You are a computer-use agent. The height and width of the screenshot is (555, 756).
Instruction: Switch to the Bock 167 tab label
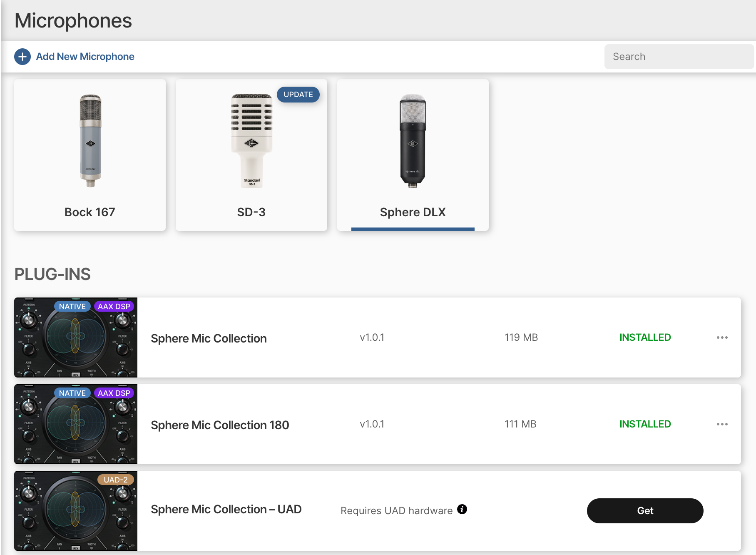coord(90,212)
